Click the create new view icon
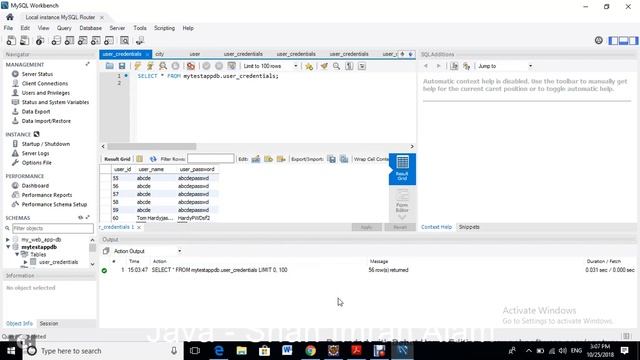The height and width of the screenshot is (360, 640). point(82,40)
